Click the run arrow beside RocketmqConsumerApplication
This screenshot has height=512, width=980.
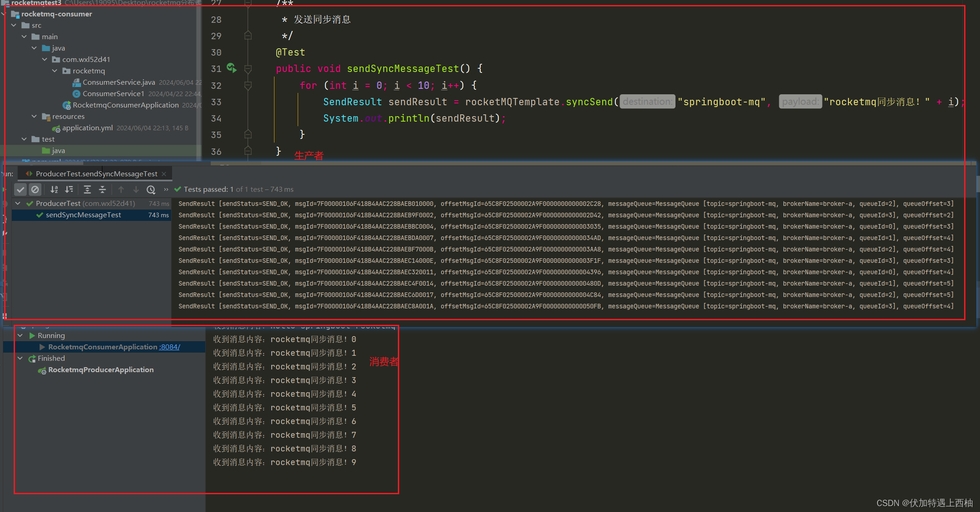click(42, 347)
